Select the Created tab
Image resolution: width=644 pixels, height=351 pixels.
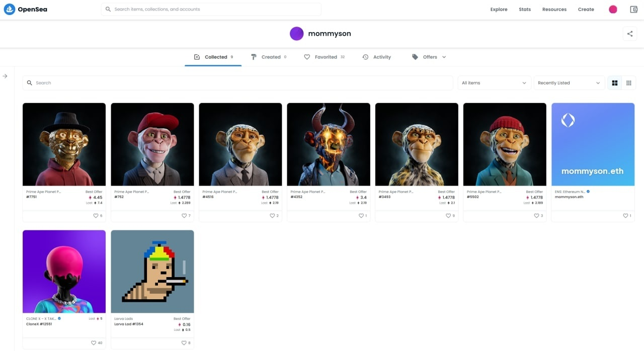point(269,57)
